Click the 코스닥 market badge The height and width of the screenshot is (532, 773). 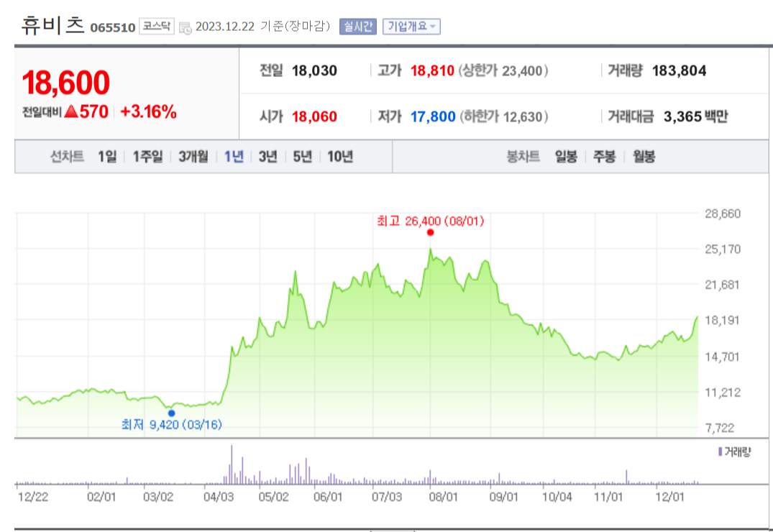click(x=157, y=26)
